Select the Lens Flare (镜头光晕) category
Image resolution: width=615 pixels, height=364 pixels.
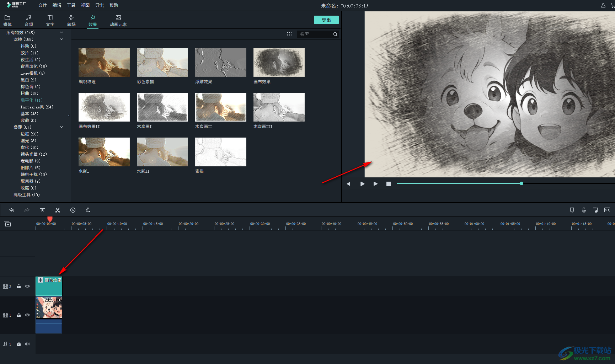click(34, 154)
